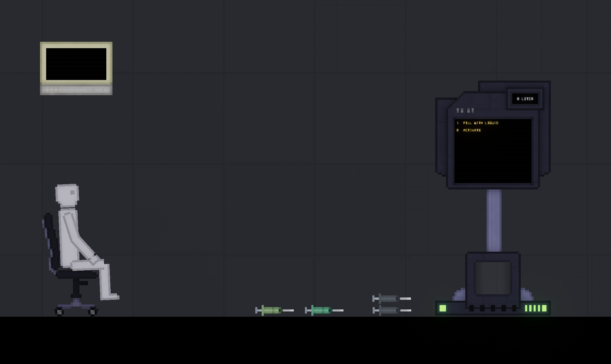The width and height of the screenshot is (611, 364).
Task: Select the teal green syringe
Action: coord(321,310)
